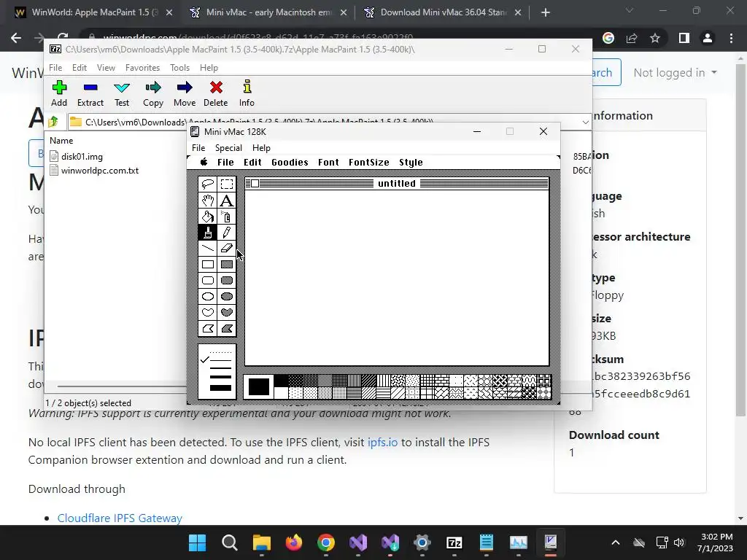Viewport: 747px width, 560px height.
Task: Select the Lasso tool in MacPaint
Action: [x=208, y=184]
